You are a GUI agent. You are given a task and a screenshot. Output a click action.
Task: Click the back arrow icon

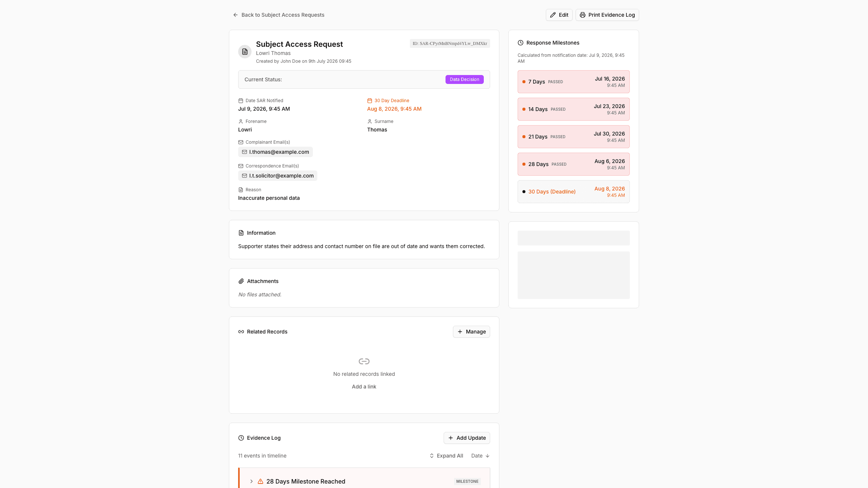coord(235,15)
